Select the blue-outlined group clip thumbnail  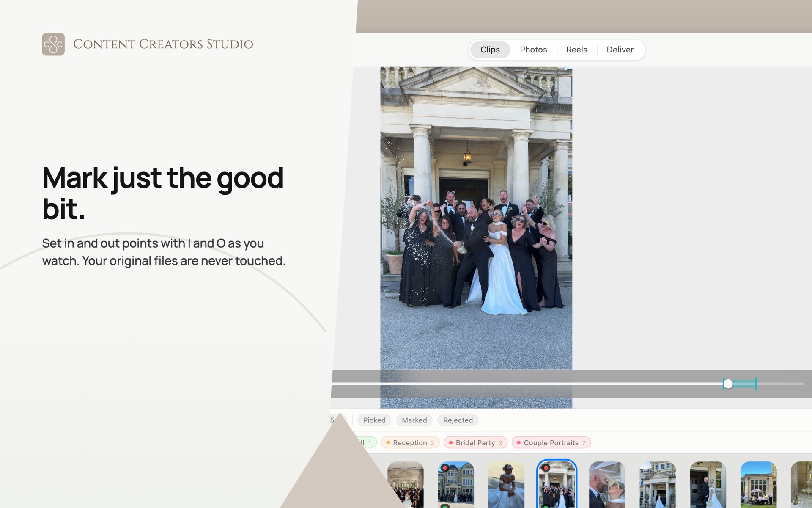click(557, 485)
